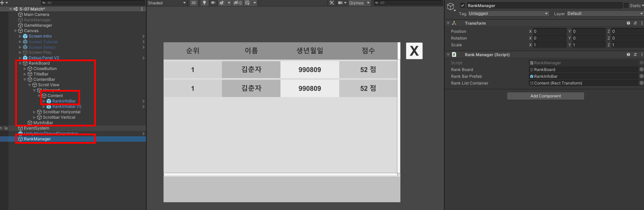This screenshot has height=210, width=644.
Task: Open Rank Manager script preset settings icon
Action: [x=635, y=55]
